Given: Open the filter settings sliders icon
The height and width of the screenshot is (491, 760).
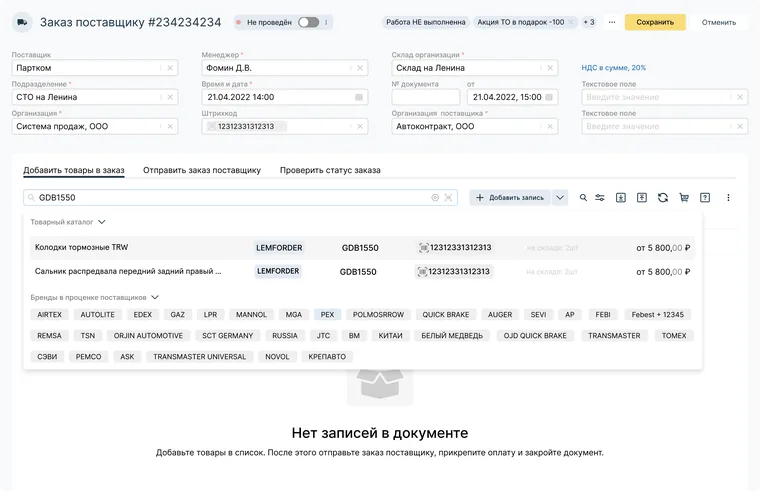Looking at the screenshot, I should [x=600, y=197].
